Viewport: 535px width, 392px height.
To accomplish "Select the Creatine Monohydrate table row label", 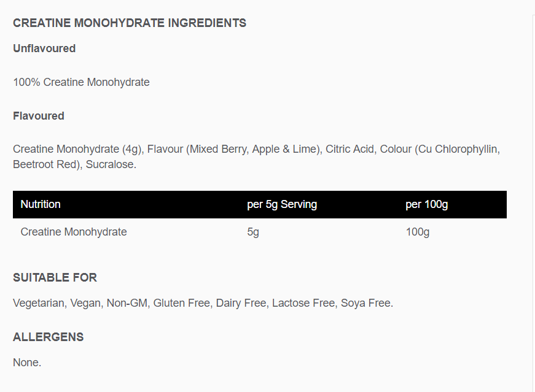I will click(74, 232).
